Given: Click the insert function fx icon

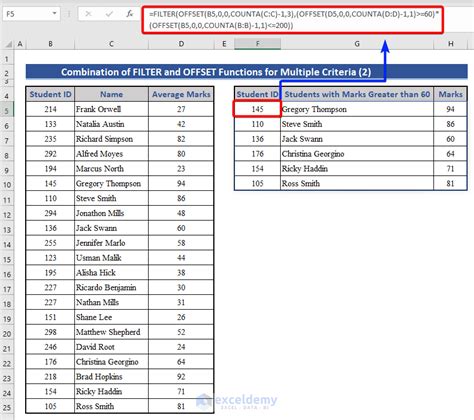Looking at the screenshot, I should [129, 14].
